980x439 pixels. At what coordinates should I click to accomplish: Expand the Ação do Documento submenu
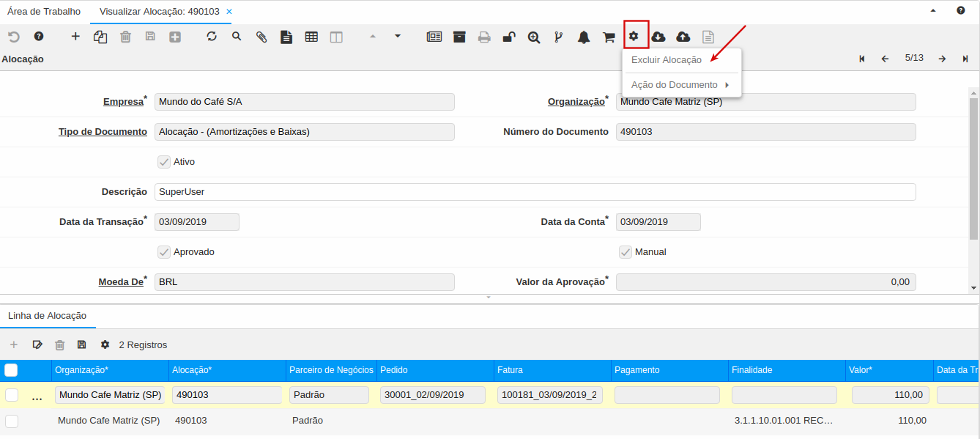680,85
